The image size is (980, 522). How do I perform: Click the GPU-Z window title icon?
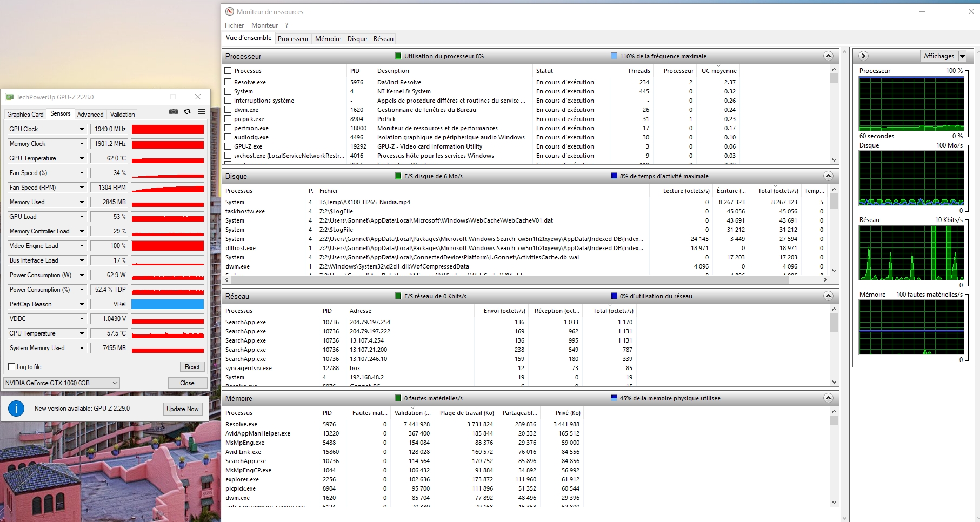(9, 97)
